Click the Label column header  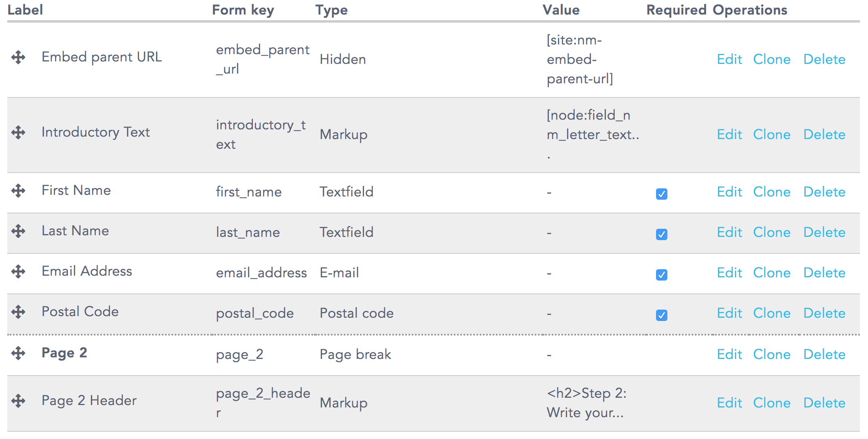tap(25, 10)
